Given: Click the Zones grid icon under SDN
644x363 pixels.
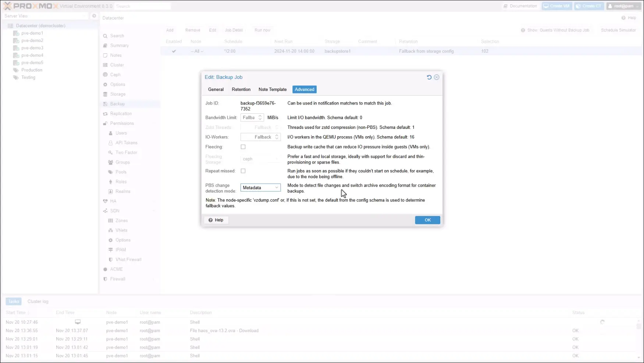Looking at the screenshot, I should [110, 221].
